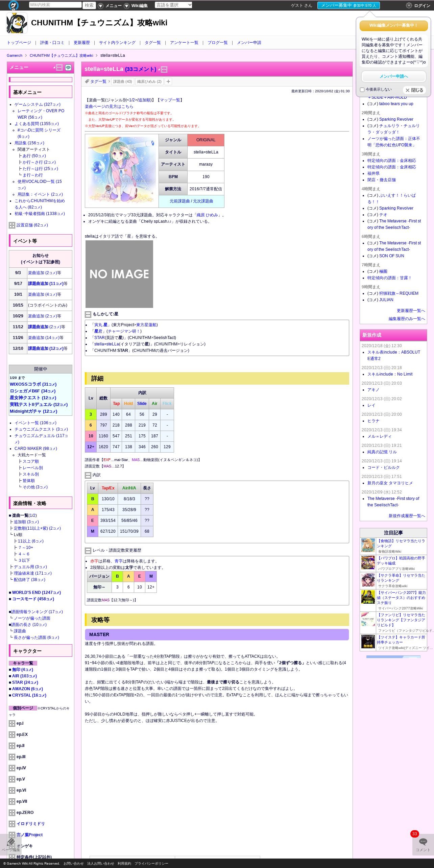The width and height of the screenshot is (434, 868).
Task: Expand the 設置店舗 section
Action: (12, 225)
